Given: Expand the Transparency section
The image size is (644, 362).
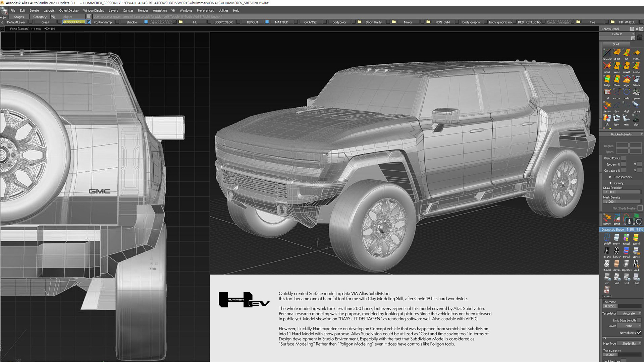Looking at the screenshot, I should point(610,177).
